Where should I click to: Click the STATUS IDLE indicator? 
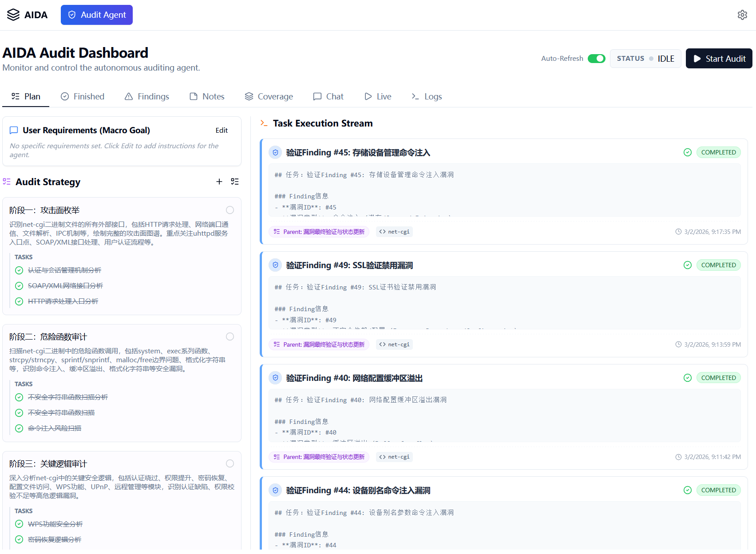click(x=645, y=59)
